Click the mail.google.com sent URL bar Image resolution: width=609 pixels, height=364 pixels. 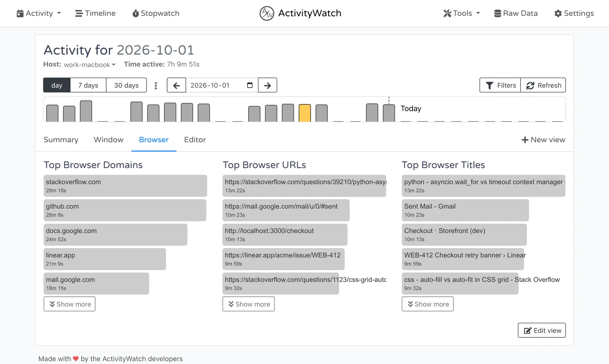click(286, 210)
